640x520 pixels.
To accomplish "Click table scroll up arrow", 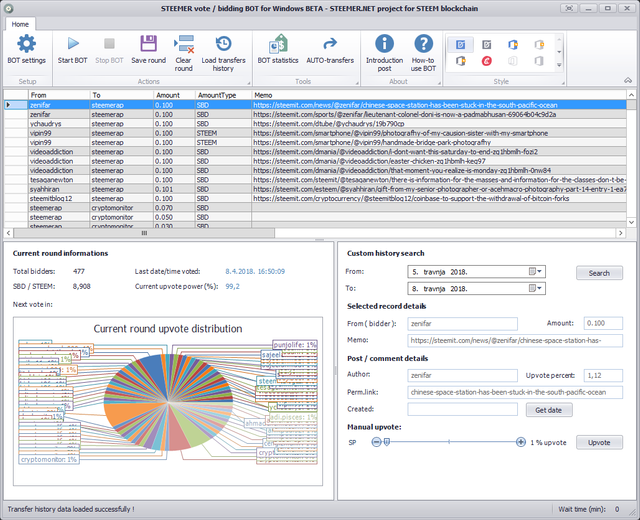I will [x=631, y=95].
